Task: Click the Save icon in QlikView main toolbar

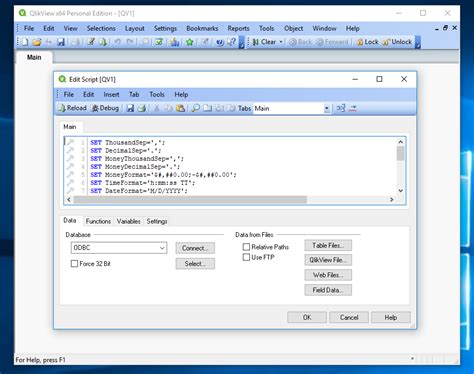Action: 61,42
